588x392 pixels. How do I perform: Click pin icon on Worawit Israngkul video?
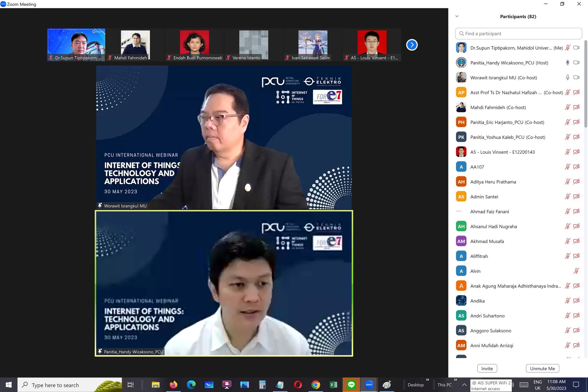coord(100,206)
